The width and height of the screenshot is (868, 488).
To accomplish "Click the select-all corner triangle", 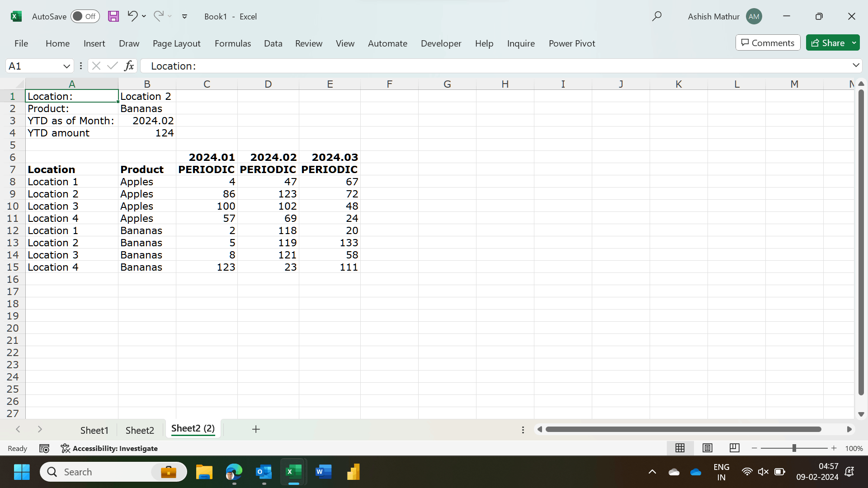I will (19, 84).
